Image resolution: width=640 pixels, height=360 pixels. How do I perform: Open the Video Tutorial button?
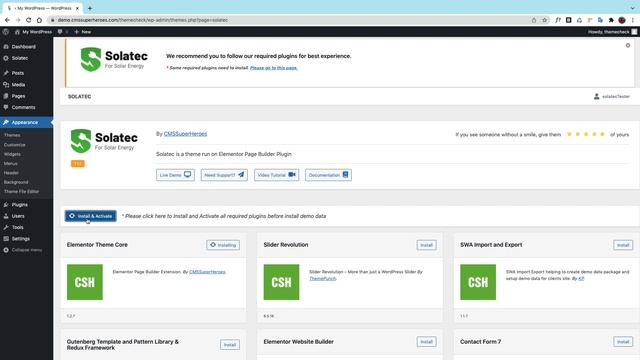click(276, 175)
